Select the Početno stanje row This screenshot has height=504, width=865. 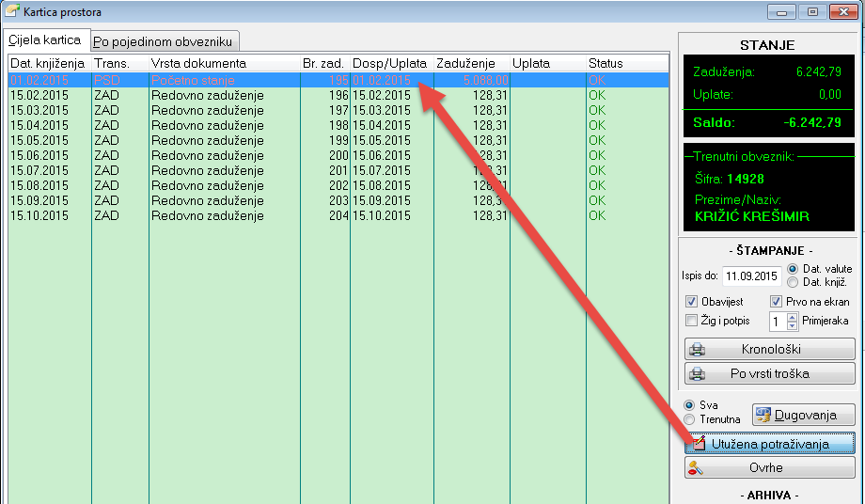click(x=338, y=81)
